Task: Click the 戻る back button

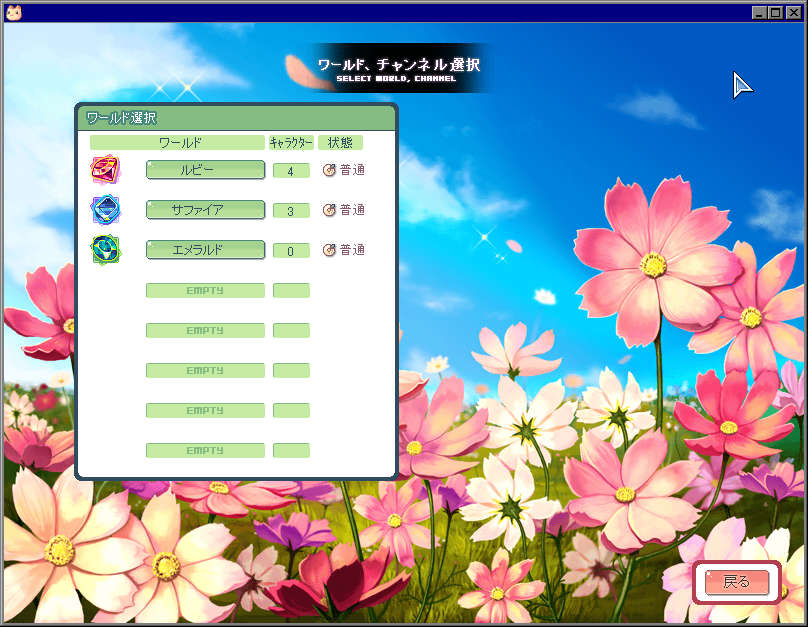Action: [x=736, y=582]
